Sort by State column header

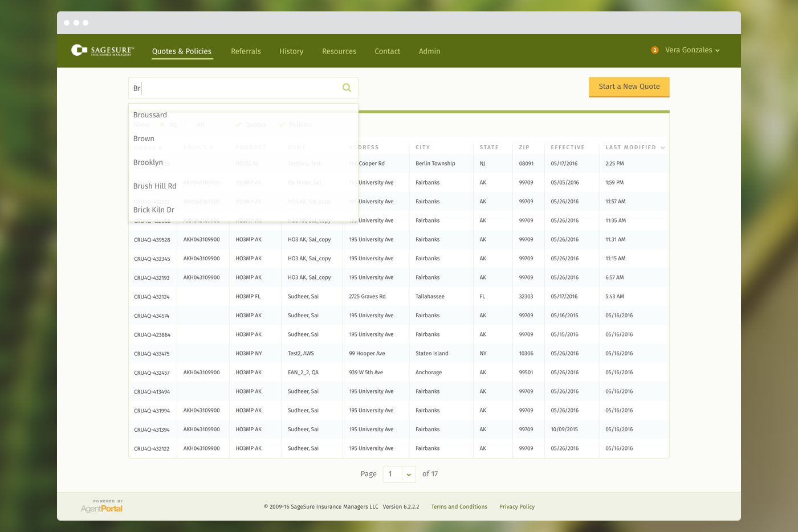click(x=489, y=148)
